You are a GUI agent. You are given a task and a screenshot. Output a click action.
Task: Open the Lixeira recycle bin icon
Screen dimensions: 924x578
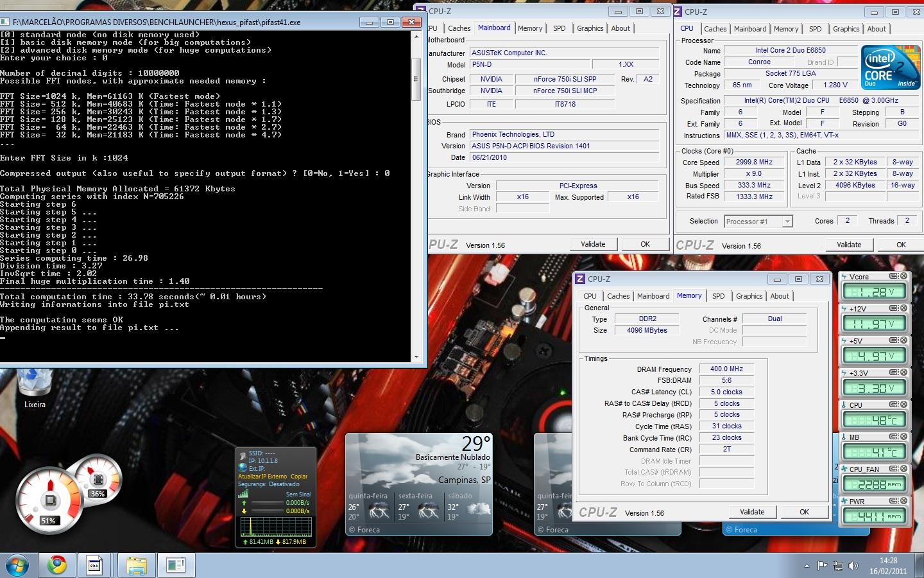click(x=35, y=388)
